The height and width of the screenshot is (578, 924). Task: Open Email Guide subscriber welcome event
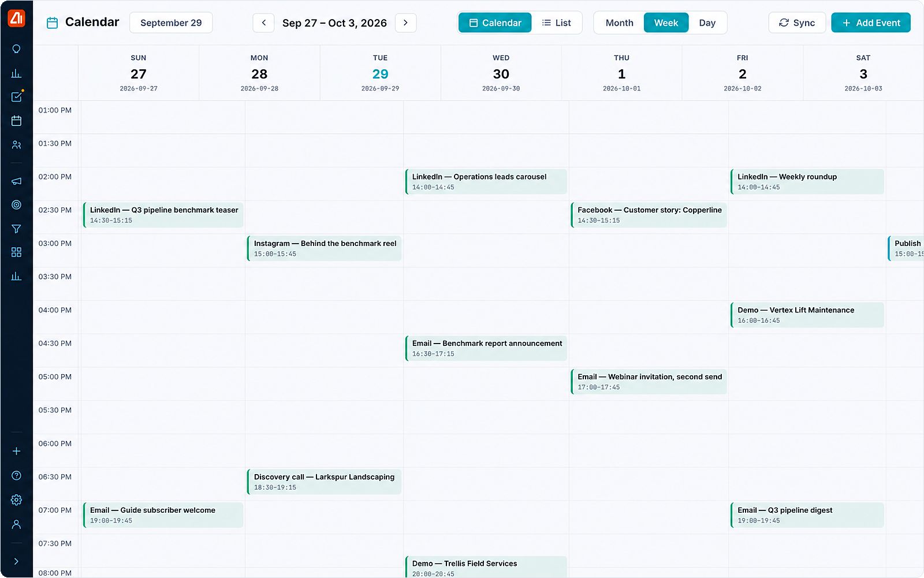163,515
